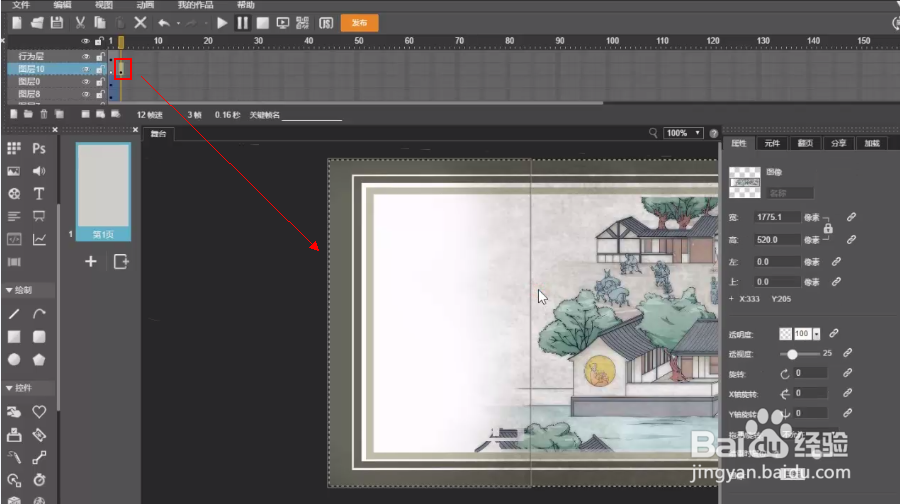The width and height of the screenshot is (900, 504).
Task: Open the 100% zoom dropdown
Action: [683, 133]
